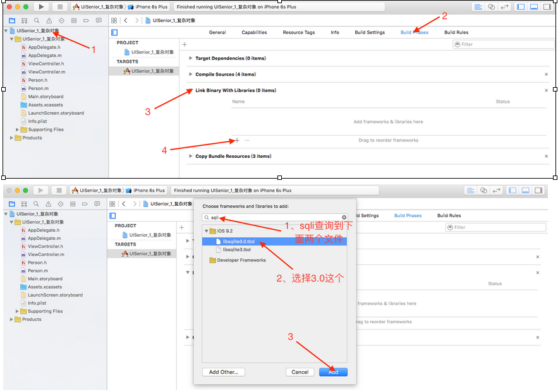Image resolution: width=558 pixels, height=392 pixels.
Task: Select ViewController.m in top navigator
Action: pyautogui.click(x=47, y=72)
